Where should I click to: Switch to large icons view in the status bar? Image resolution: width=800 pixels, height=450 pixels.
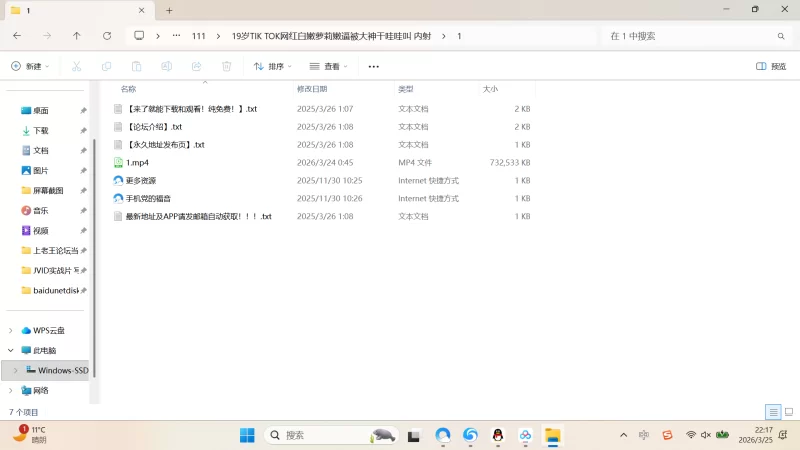tap(788, 412)
